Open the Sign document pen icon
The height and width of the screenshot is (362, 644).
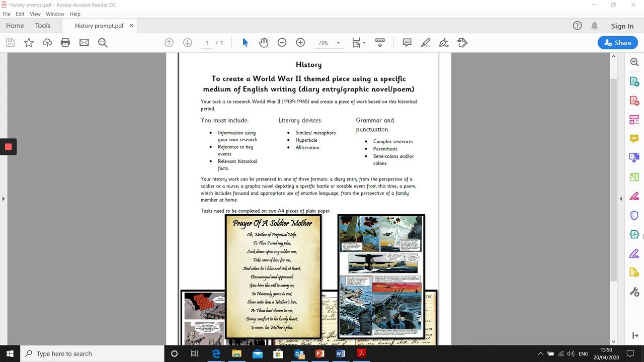pos(444,43)
